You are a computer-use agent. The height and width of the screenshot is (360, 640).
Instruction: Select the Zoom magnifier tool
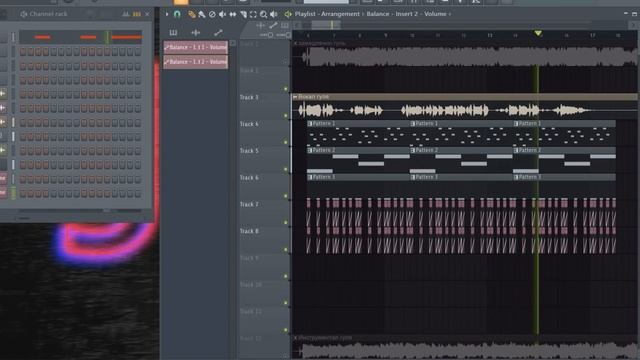(x=263, y=15)
